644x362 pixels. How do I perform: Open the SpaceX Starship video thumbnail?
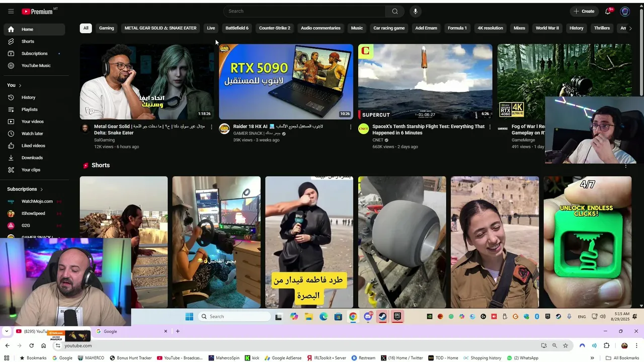click(425, 81)
